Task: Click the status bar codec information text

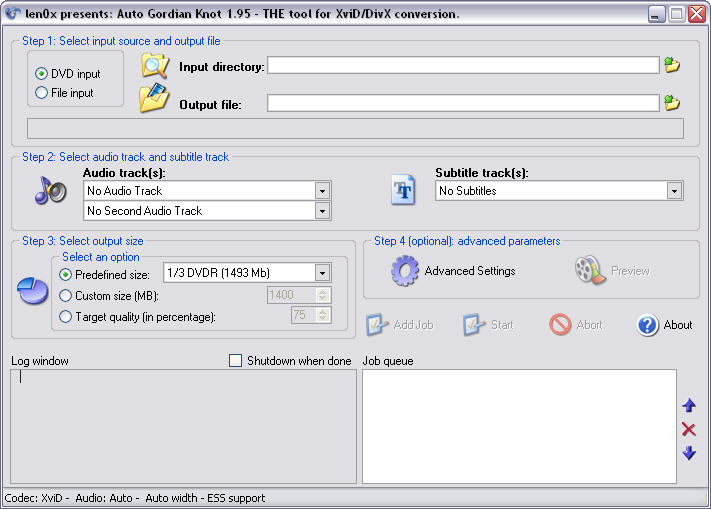Action: point(135,498)
